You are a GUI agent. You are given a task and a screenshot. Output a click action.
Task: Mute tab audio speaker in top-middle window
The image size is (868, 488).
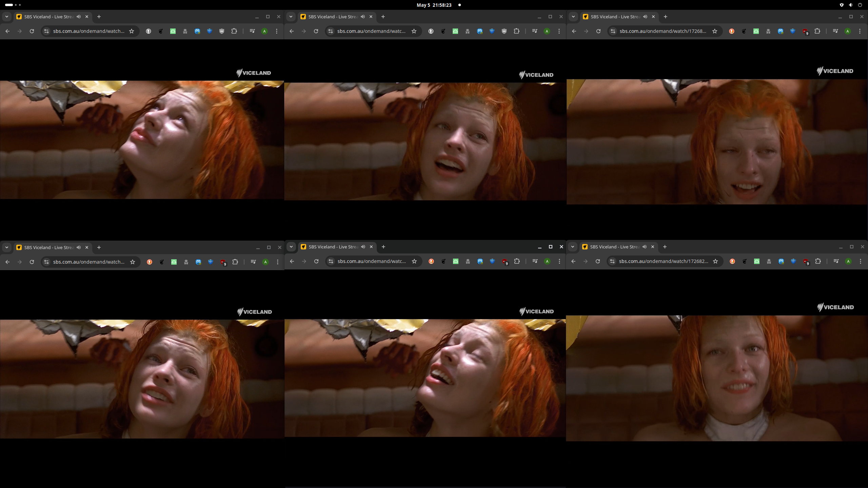[363, 17]
